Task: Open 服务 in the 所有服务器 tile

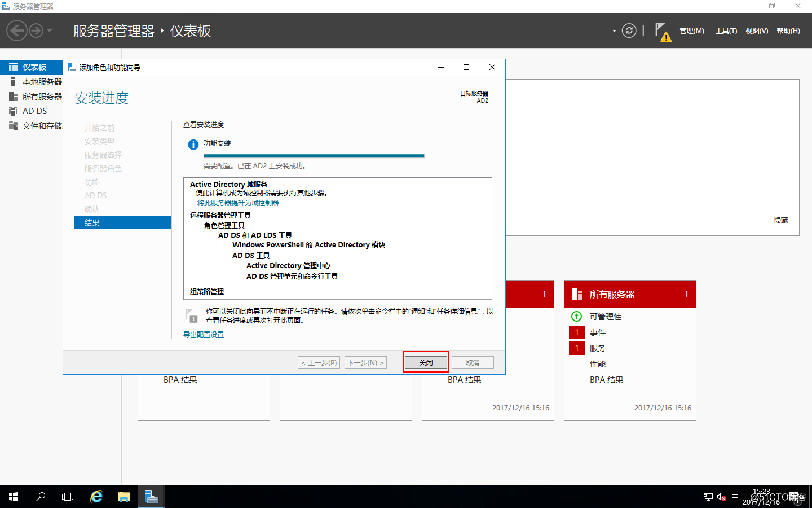Action: coord(598,348)
